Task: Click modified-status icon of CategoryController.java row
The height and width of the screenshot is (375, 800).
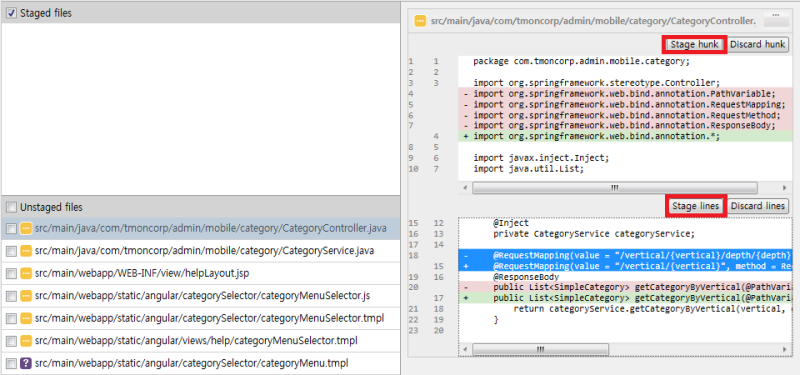Action: point(26,229)
